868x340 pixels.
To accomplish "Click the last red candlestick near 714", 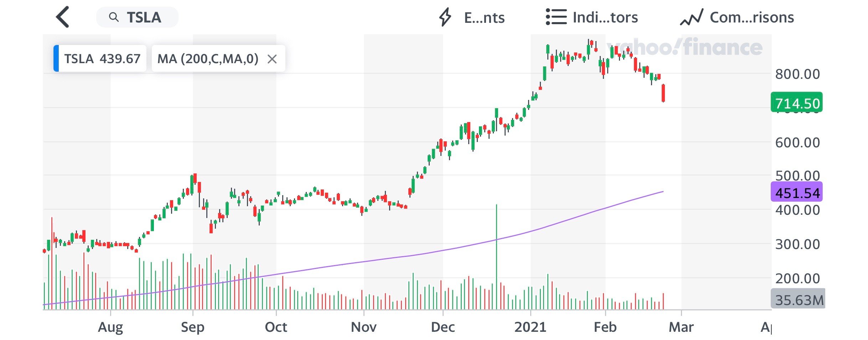I will (x=663, y=93).
